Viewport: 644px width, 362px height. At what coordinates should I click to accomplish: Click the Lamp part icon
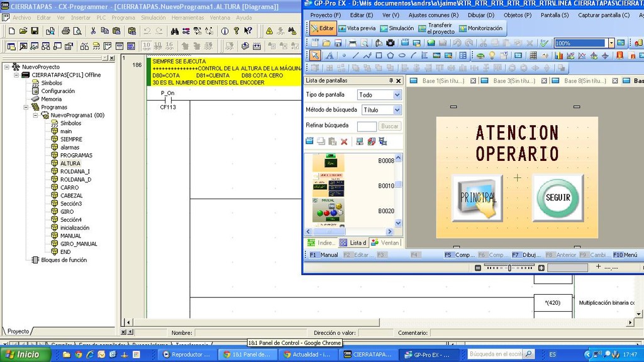click(x=492, y=55)
